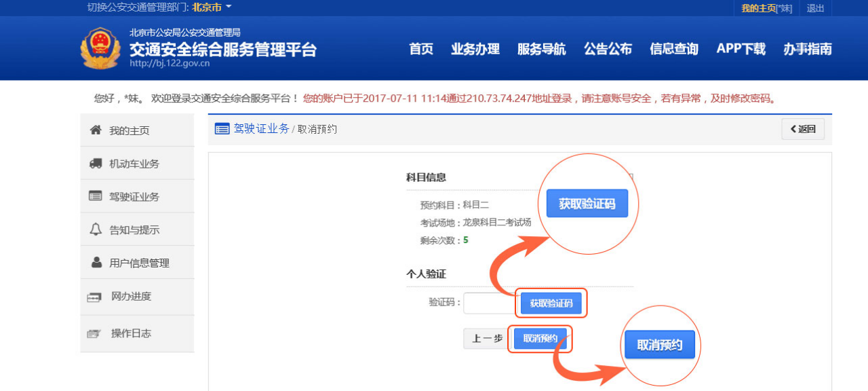Viewport: 868px width, 391px height.
Task: Click the 网办进度 sidebar icon
Action: [94, 297]
